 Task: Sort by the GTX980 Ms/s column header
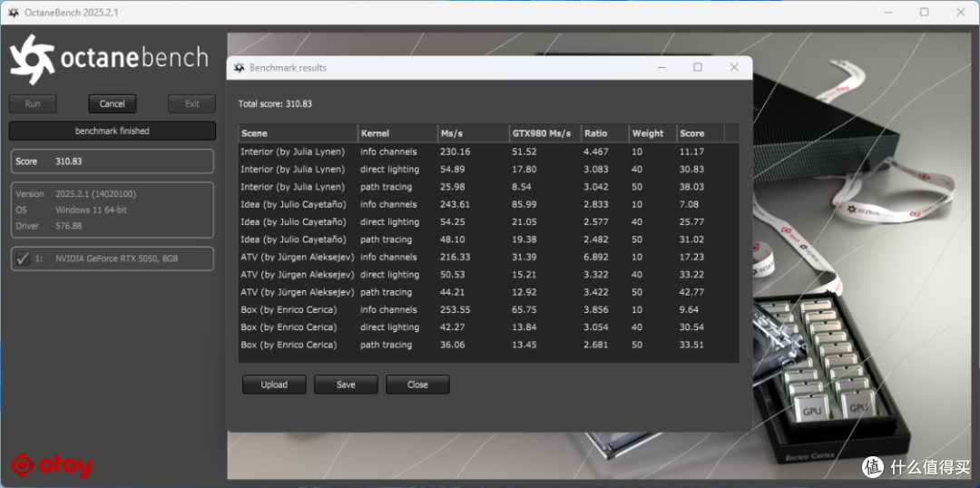click(x=545, y=133)
